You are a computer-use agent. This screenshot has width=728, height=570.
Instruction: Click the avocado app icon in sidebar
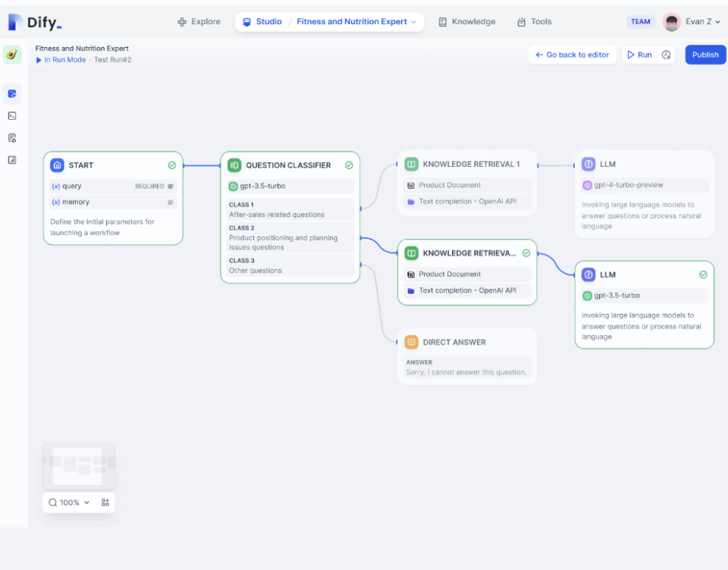(x=12, y=55)
